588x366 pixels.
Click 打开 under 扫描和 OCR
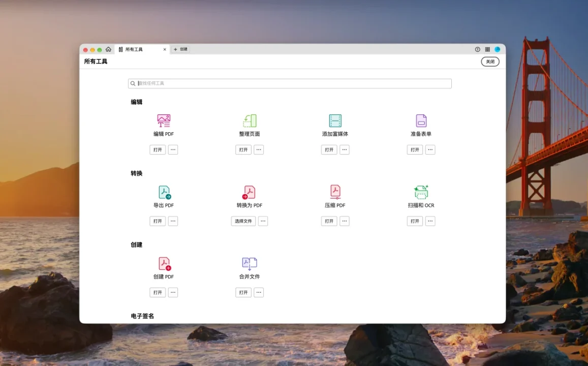pos(415,221)
